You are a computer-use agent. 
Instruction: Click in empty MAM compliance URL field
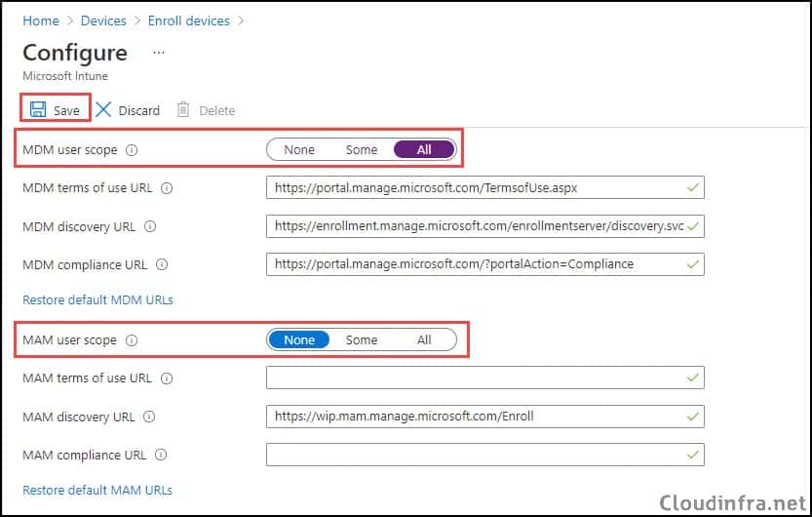(485, 455)
